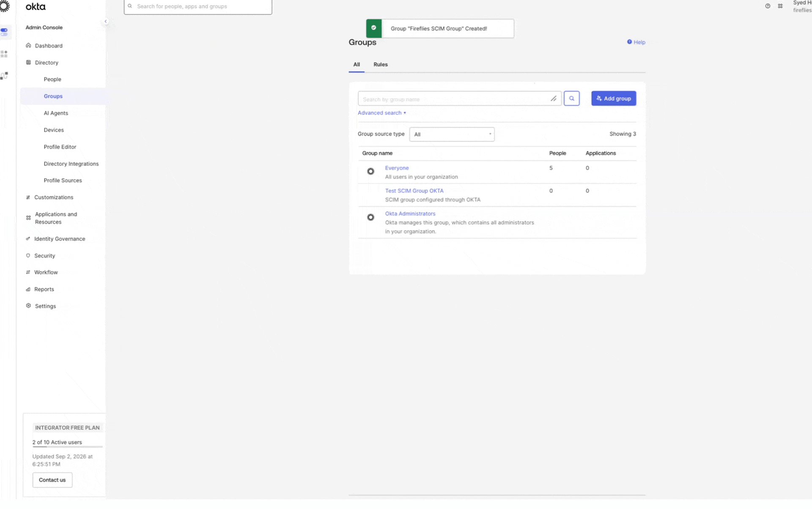
Task: Click the Group name column header
Action: (x=377, y=153)
